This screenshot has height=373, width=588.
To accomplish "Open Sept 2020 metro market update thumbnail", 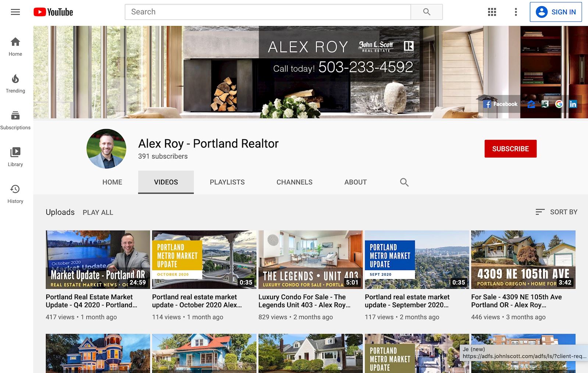I will 417,260.
